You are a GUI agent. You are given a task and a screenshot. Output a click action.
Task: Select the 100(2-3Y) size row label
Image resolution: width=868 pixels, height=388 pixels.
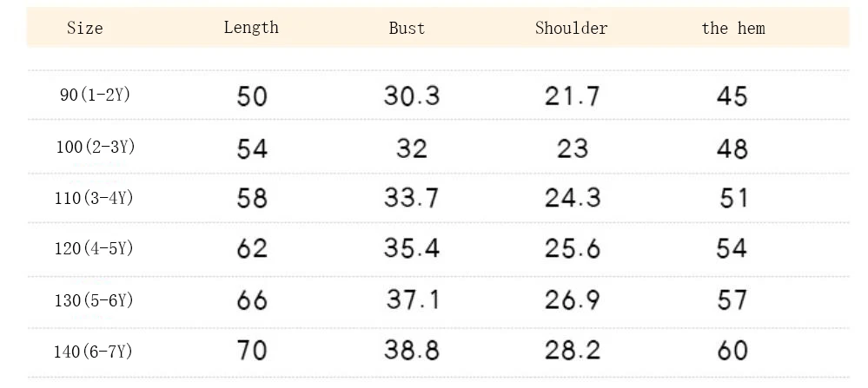pyautogui.click(x=95, y=147)
